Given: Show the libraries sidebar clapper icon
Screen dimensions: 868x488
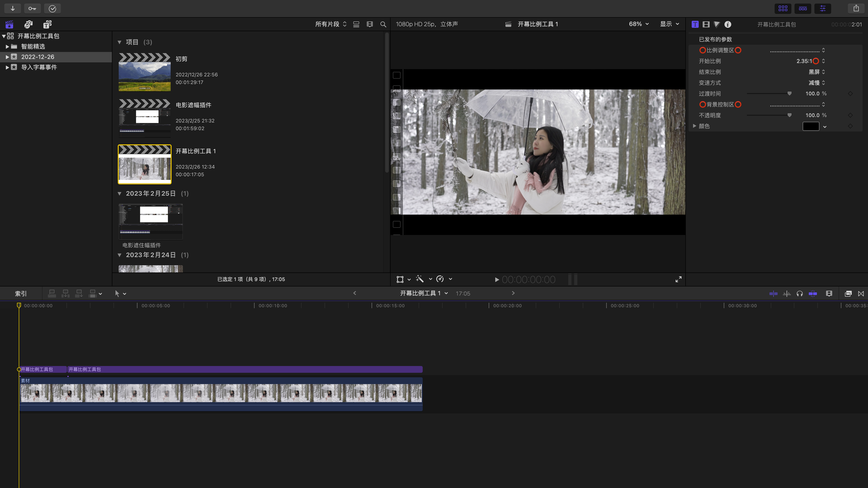Looking at the screenshot, I should pos(9,24).
